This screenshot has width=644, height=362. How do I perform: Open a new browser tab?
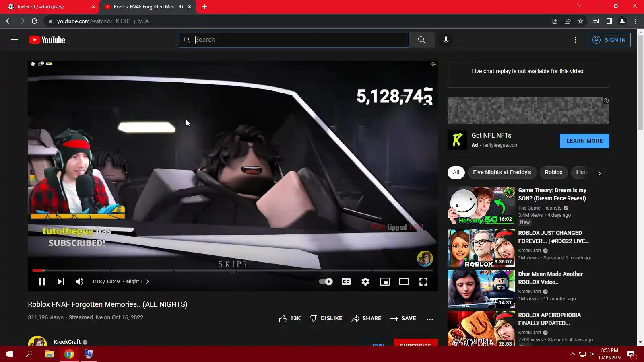[x=204, y=7]
